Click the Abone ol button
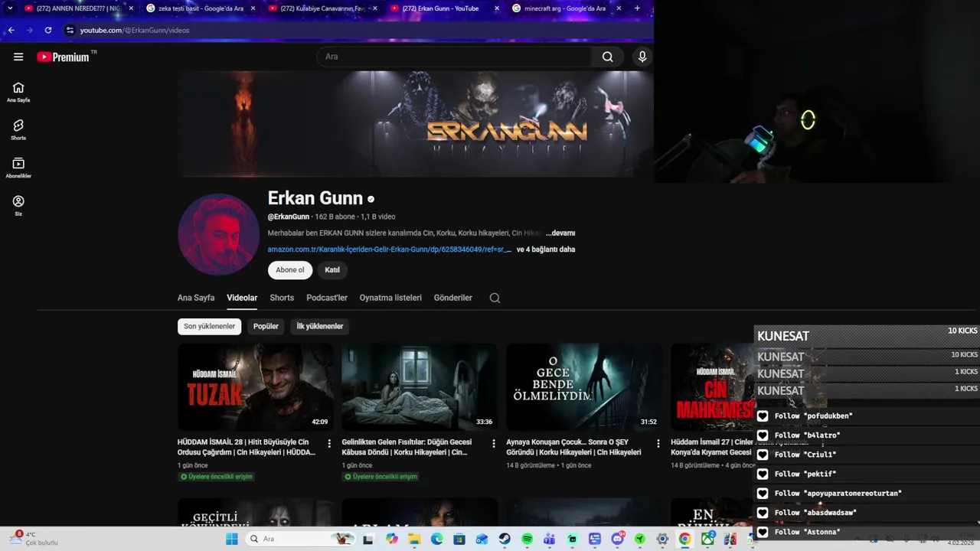 point(290,270)
